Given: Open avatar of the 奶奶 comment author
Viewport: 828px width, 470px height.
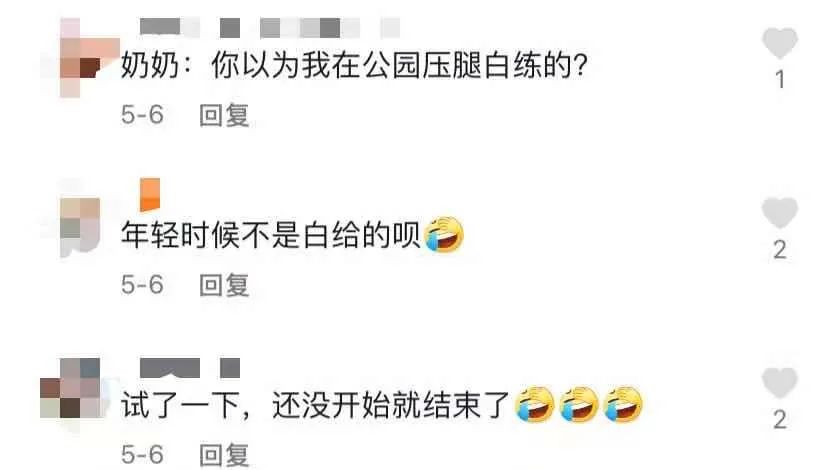Looking at the screenshot, I should pos(80,58).
